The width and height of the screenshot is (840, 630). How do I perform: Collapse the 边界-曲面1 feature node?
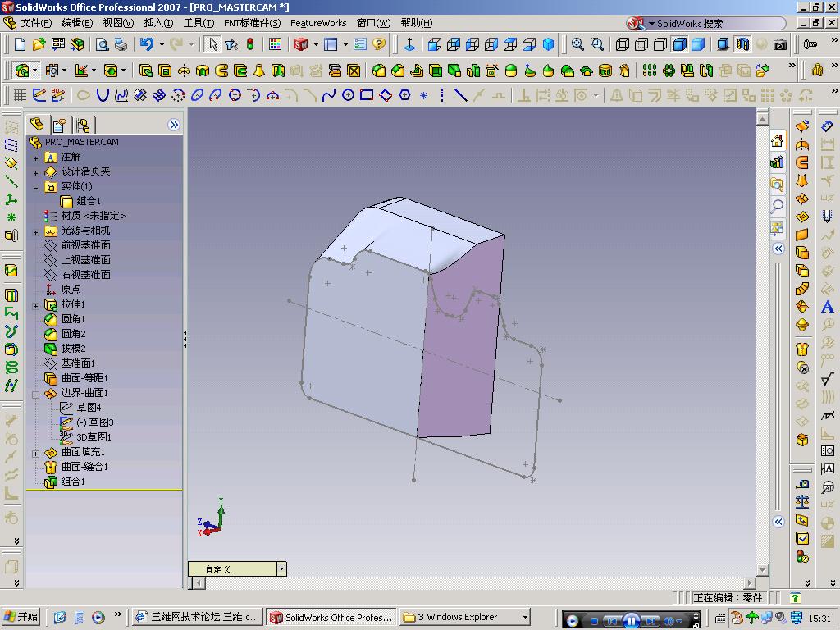[x=35, y=395]
